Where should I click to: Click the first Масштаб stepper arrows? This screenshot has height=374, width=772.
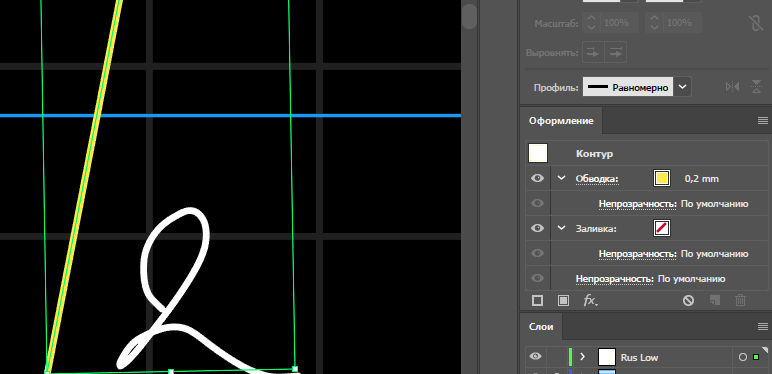(592, 23)
